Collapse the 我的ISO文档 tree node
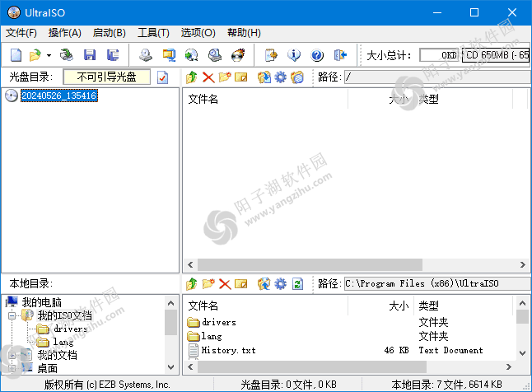Viewport: 532px width, 392px height. (12, 315)
